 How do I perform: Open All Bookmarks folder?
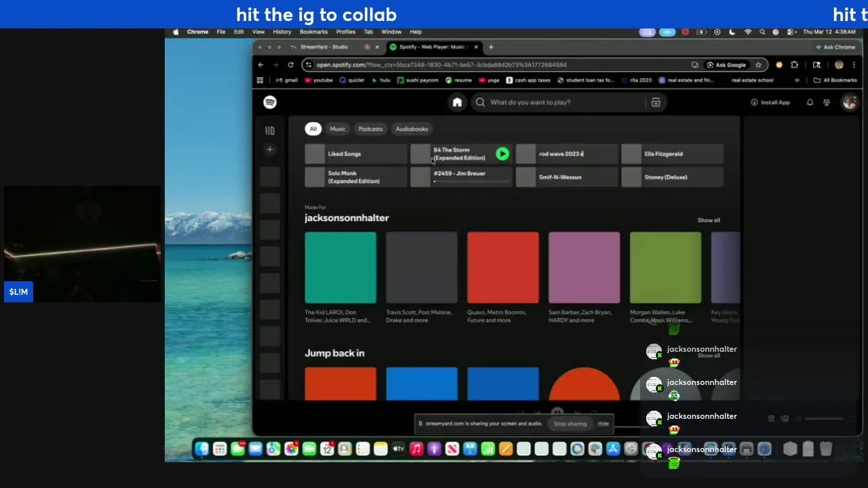[x=835, y=80]
